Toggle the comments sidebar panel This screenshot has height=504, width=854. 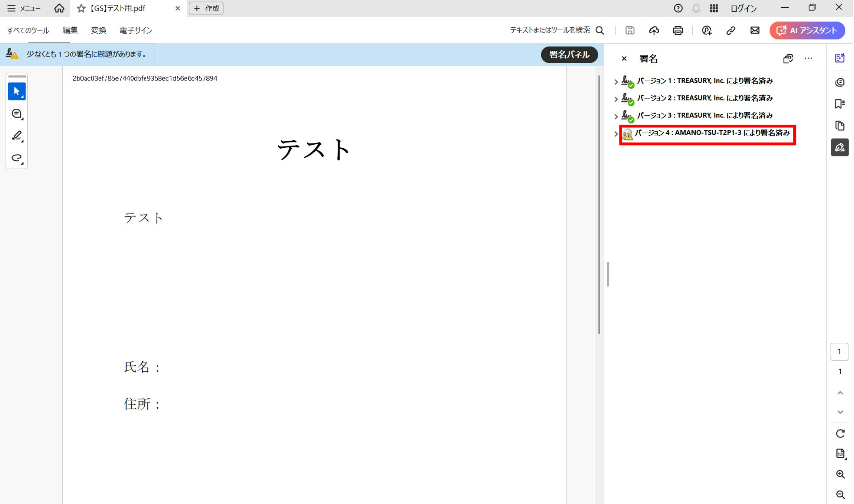coord(840,82)
